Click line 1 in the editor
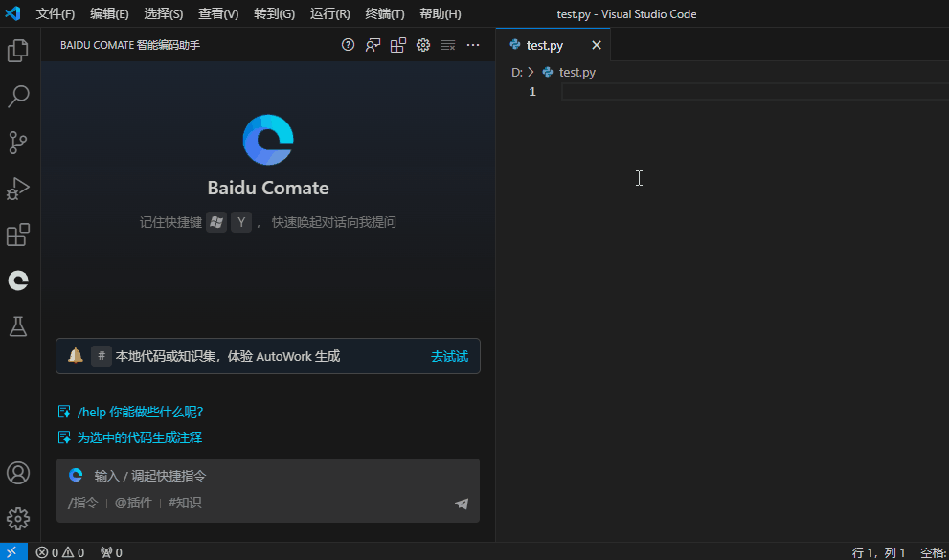This screenshot has width=949, height=560. (x=754, y=91)
